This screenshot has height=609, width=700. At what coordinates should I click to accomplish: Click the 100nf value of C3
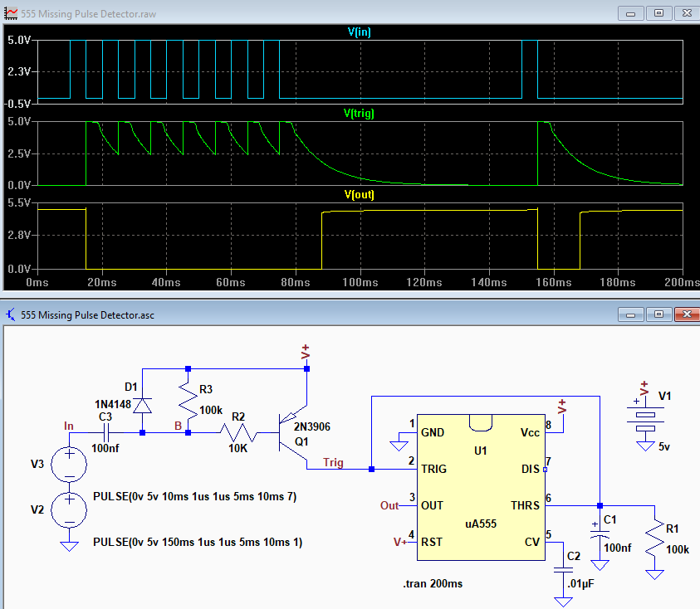tap(105, 448)
